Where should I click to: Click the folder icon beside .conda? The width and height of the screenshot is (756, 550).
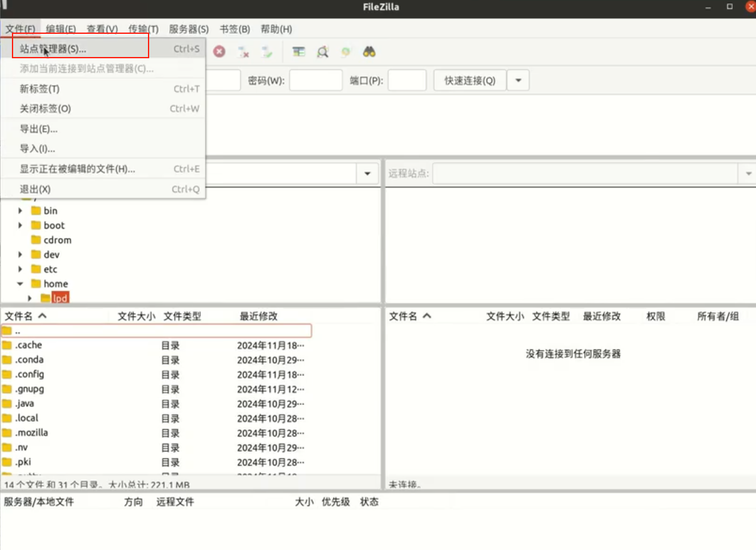[x=7, y=360]
